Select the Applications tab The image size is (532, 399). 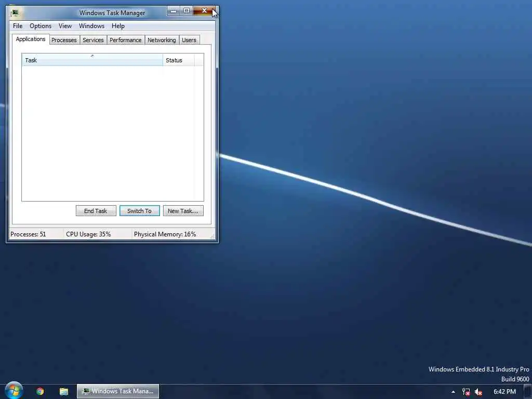tap(31, 39)
